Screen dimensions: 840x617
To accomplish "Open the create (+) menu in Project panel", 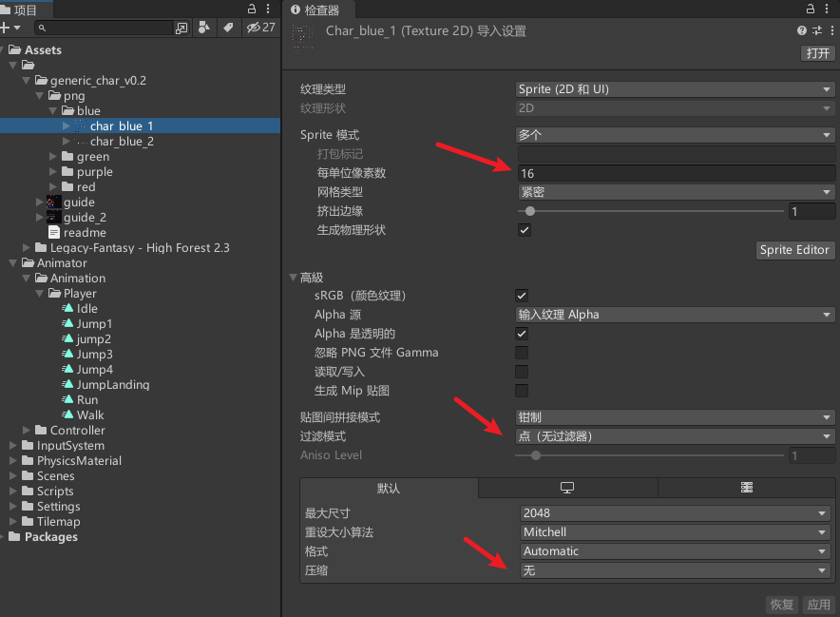I will tap(8, 28).
